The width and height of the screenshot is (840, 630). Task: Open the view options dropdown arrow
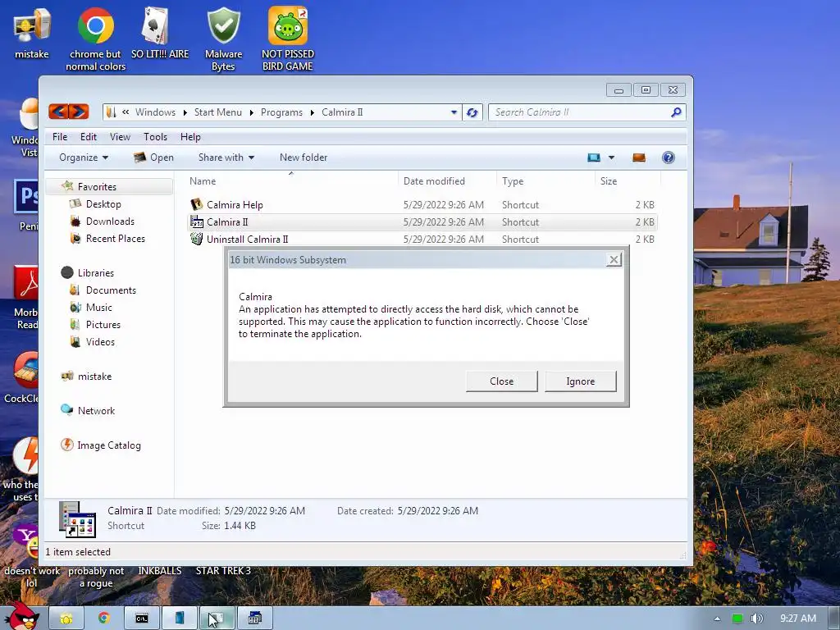pos(611,157)
